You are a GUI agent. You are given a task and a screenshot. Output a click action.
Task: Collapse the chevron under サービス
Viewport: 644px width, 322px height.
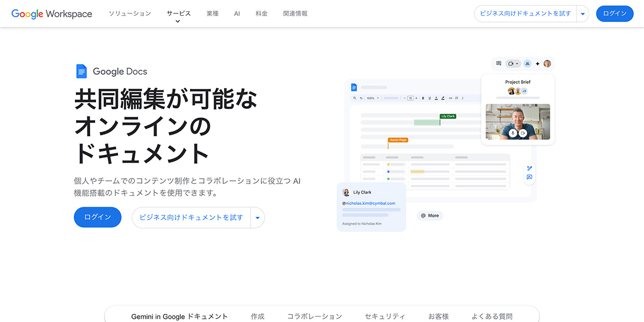point(178,21)
